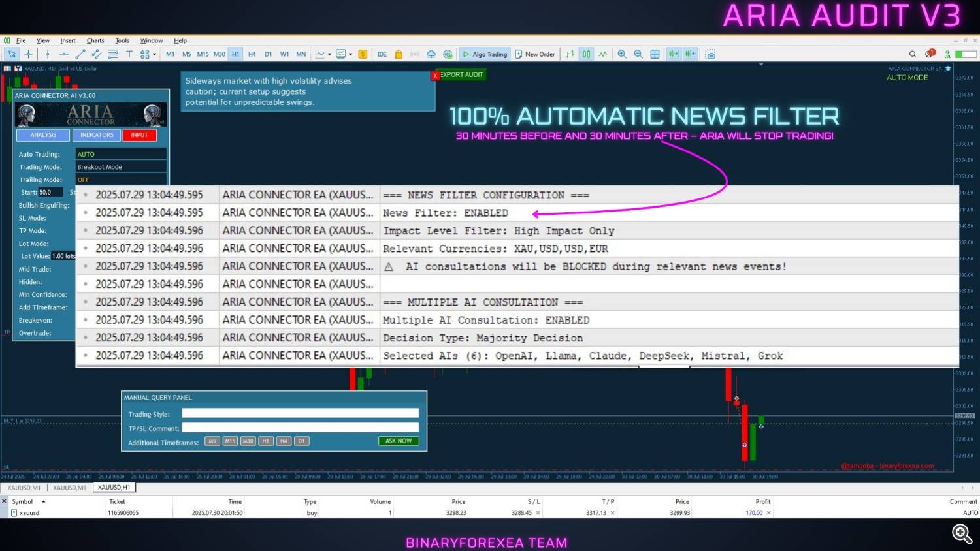This screenshot has width=980, height=551.
Task: Toggle the H4 additional timeframe in query panel
Action: pyautogui.click(x=284, y=441)
